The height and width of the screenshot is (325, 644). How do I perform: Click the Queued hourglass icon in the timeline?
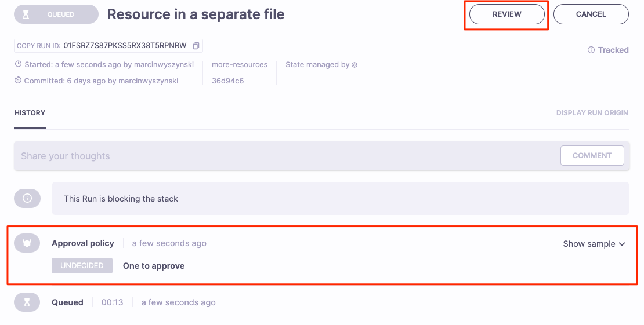pos(27,302)
